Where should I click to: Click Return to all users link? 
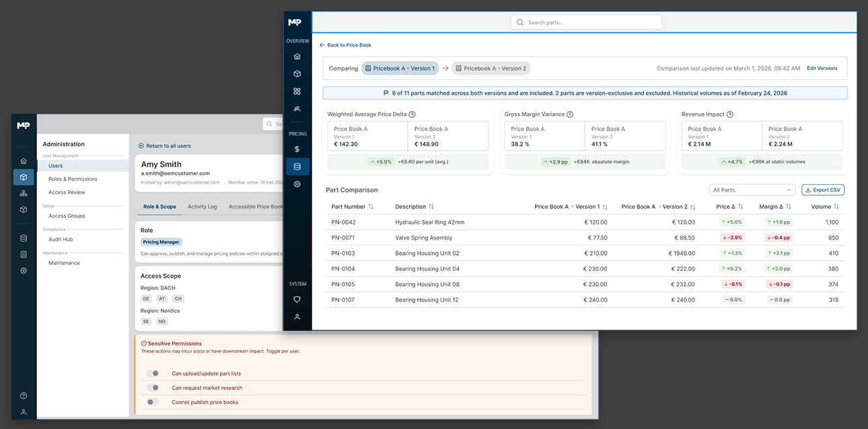[x=165, y=145]
